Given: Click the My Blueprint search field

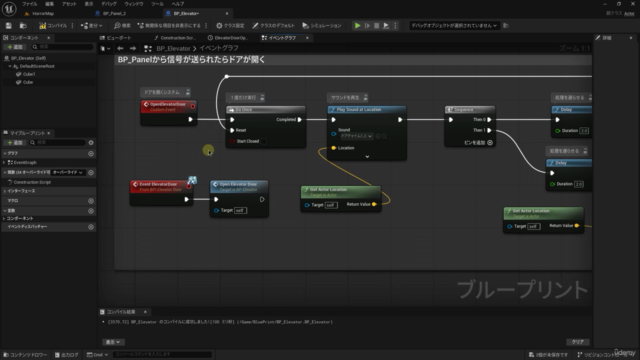Looking at the screenshot, I should pyautogui.click(x=58, y=142).
